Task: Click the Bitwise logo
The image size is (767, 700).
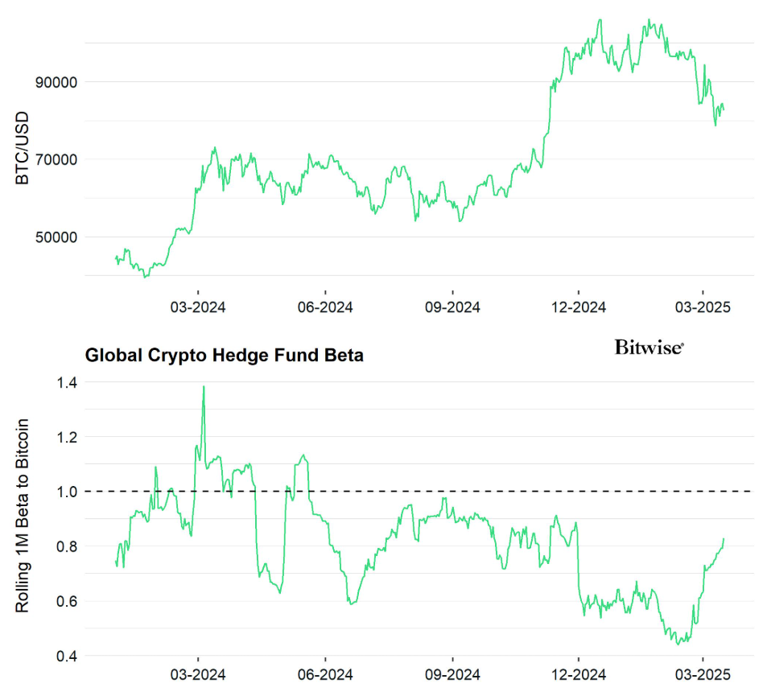Action: tap(649, 348)
